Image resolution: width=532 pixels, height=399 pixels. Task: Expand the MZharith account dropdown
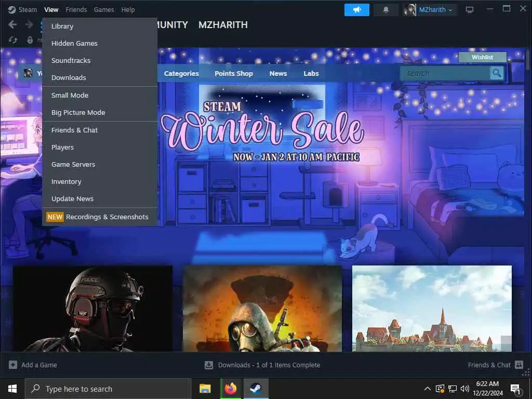pos(436,10)
